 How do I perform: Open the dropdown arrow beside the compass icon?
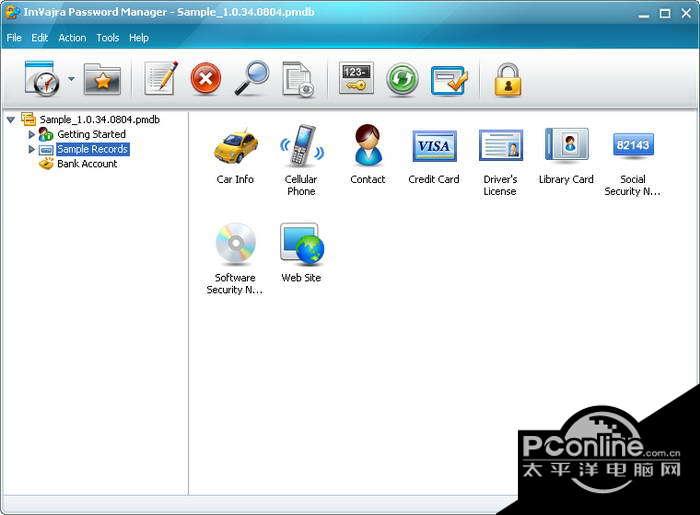tap(71, 79)
